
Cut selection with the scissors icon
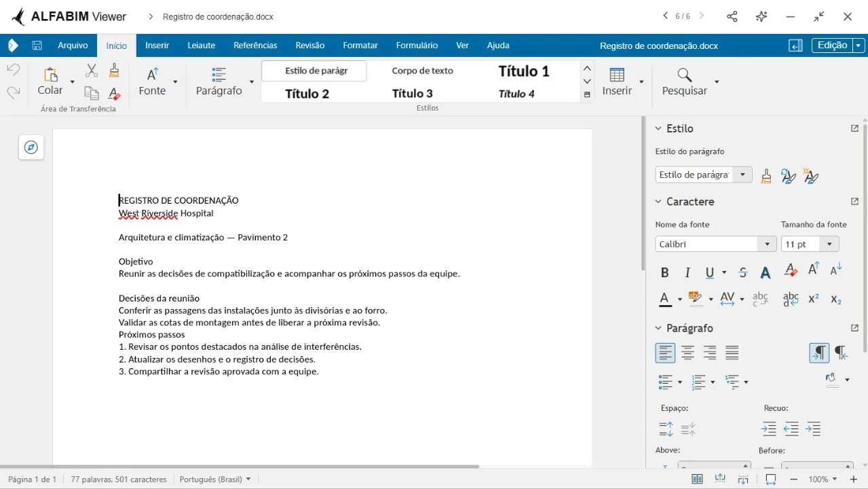click(92, 71)
